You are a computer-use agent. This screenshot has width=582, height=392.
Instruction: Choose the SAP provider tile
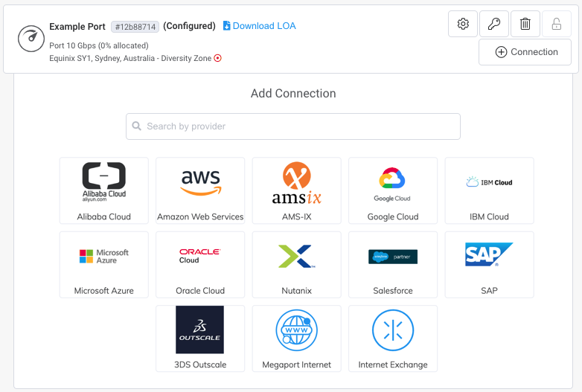489,264
